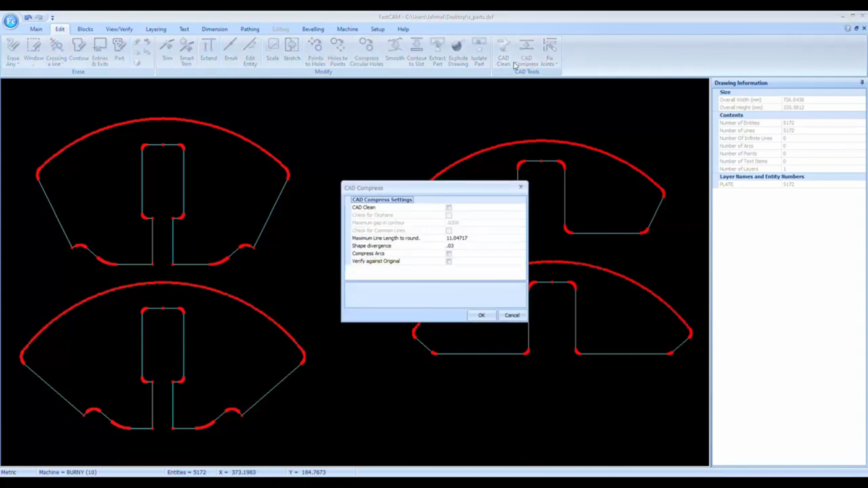Screen dimensions: 868x488
Task: Click the Isolate Part tool
Action: pyautogui.click(x=479, y=52)
